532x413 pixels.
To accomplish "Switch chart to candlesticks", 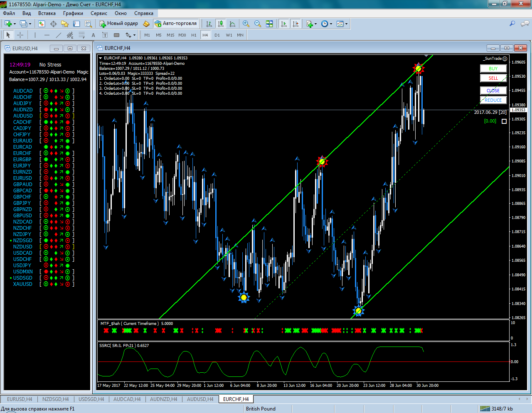I will coord(221,24).
